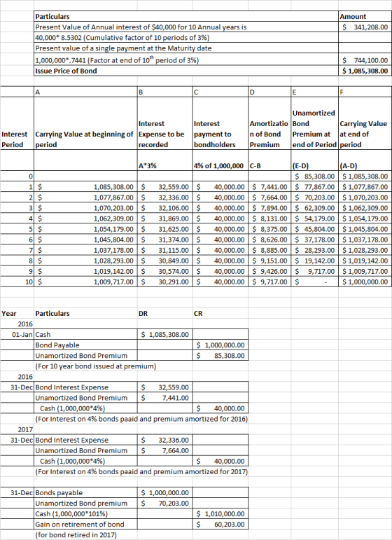Click the Interest Period column header
392x540 pixels.
17,123
